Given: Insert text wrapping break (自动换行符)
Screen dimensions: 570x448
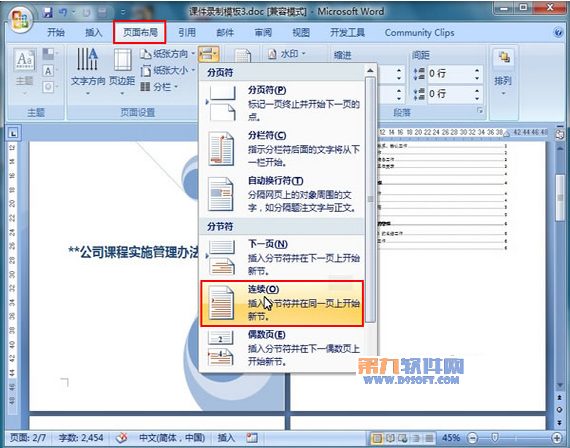Looking at the screenshot, I should [282, 194].
